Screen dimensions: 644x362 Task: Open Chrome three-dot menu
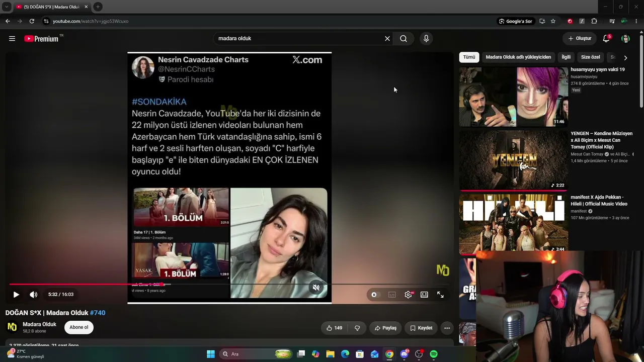(x=636, y=21)
